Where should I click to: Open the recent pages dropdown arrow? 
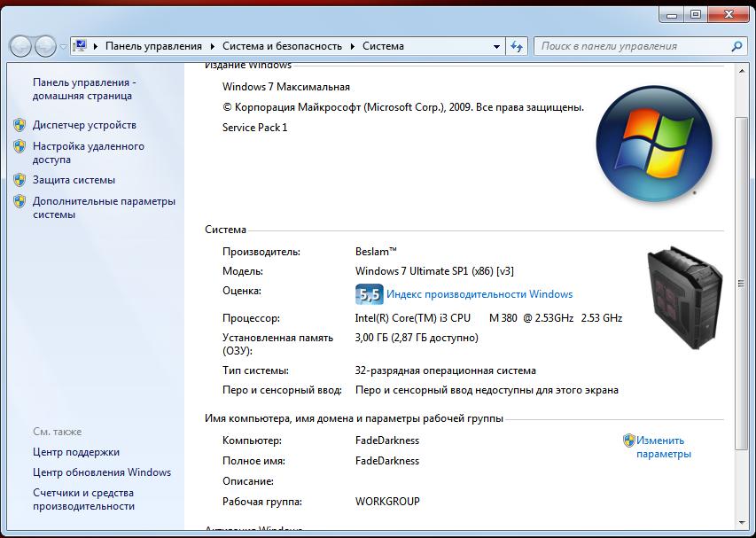[63, 47]
